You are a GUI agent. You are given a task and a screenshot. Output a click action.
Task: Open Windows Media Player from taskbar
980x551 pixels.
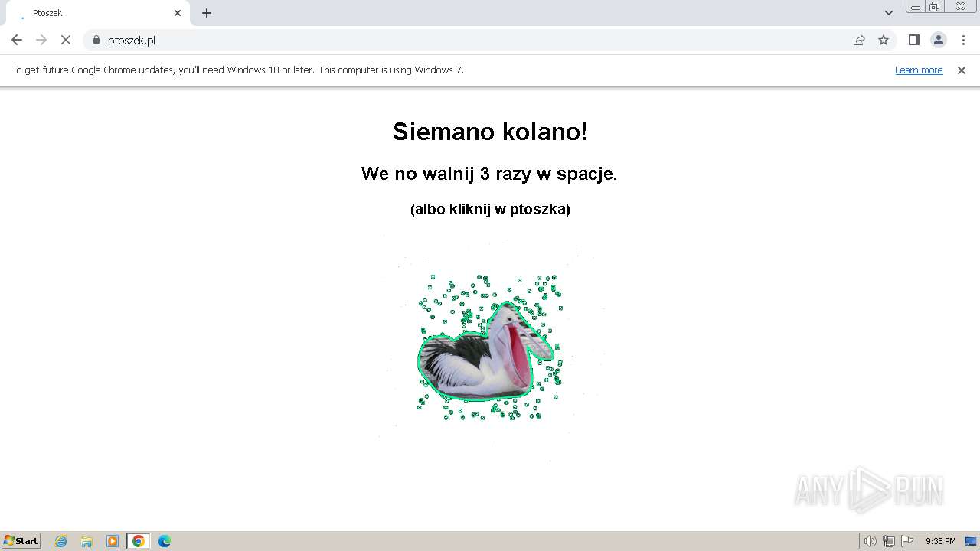113,541
